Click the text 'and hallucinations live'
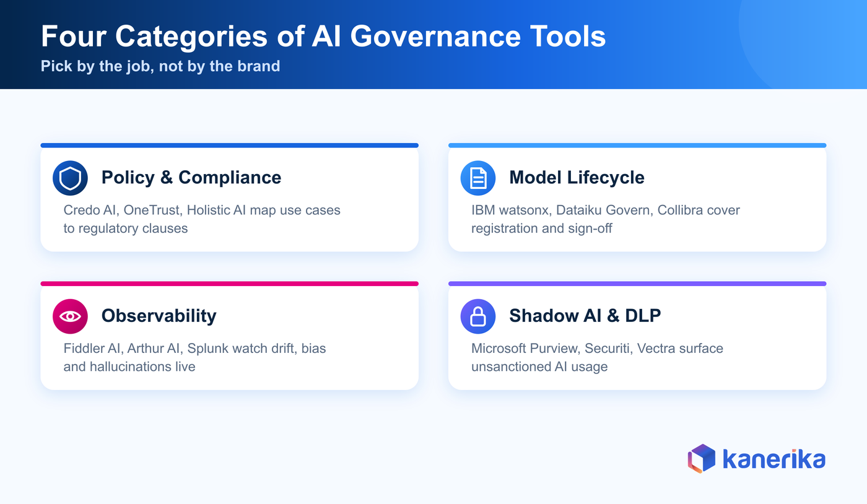 [x=129, y=367]
